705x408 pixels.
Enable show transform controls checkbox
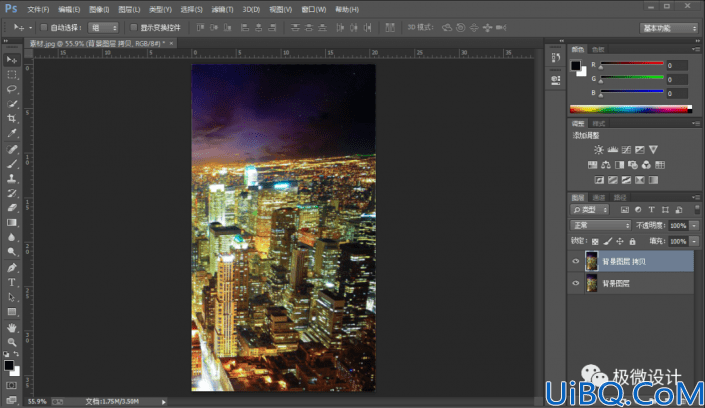coord(134,27)
